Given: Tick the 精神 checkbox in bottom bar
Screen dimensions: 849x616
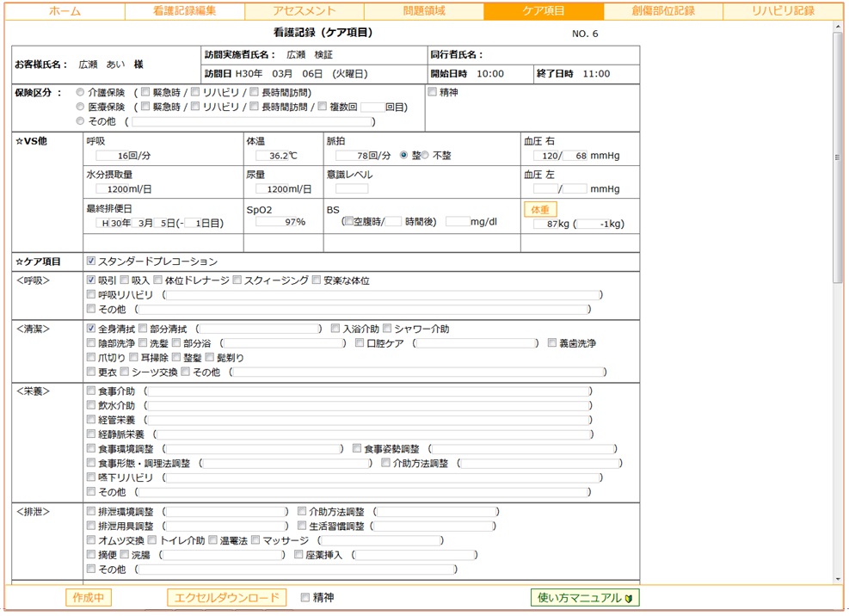Looking at the screenshot, I should 305,597.
